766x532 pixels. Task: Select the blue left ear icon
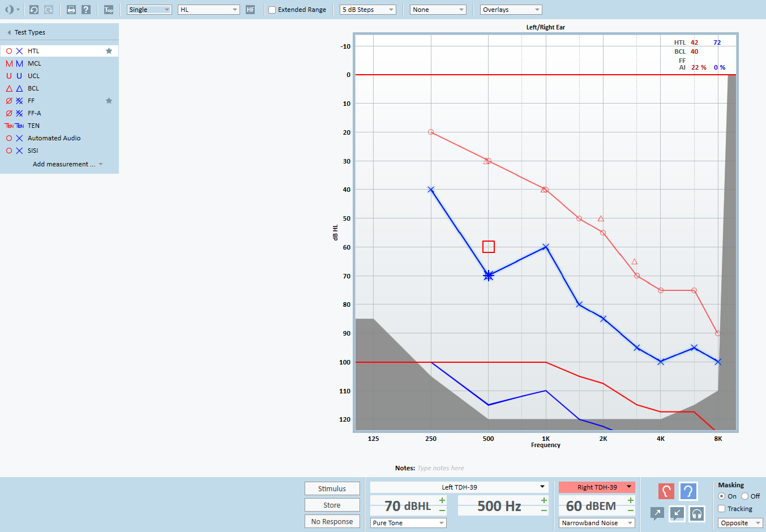coord(688,491)
